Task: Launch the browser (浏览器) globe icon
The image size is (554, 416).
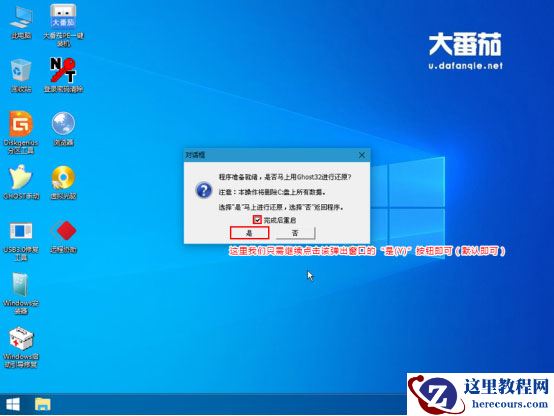Action: [63, 129]
